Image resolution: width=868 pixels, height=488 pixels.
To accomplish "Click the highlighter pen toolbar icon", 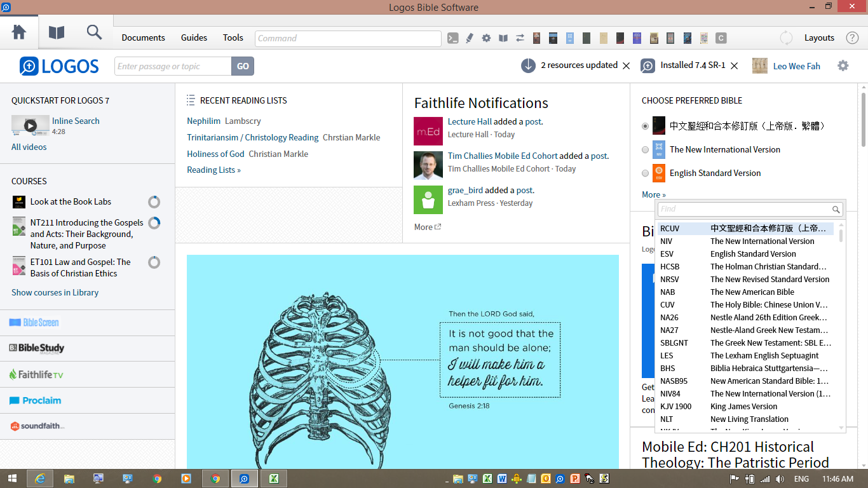I will [x=470, y=38].
